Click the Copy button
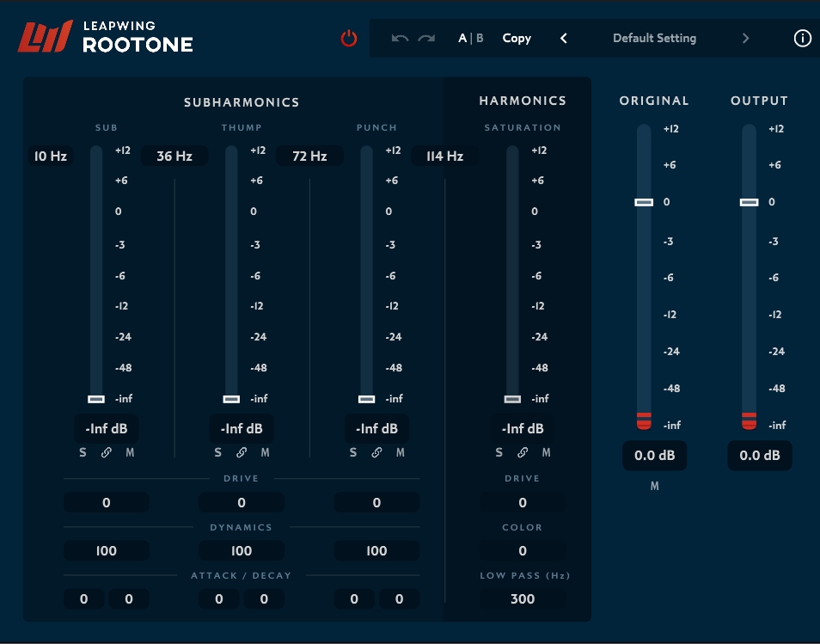820x644 pixels. pos(517,38)
